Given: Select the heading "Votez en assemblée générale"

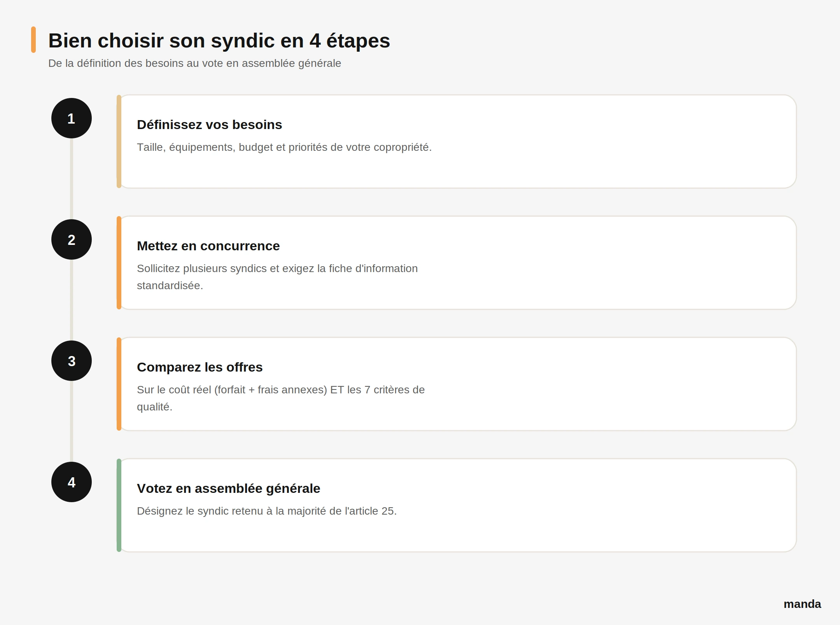Looking at the screenshot, I should coord(228,489).
